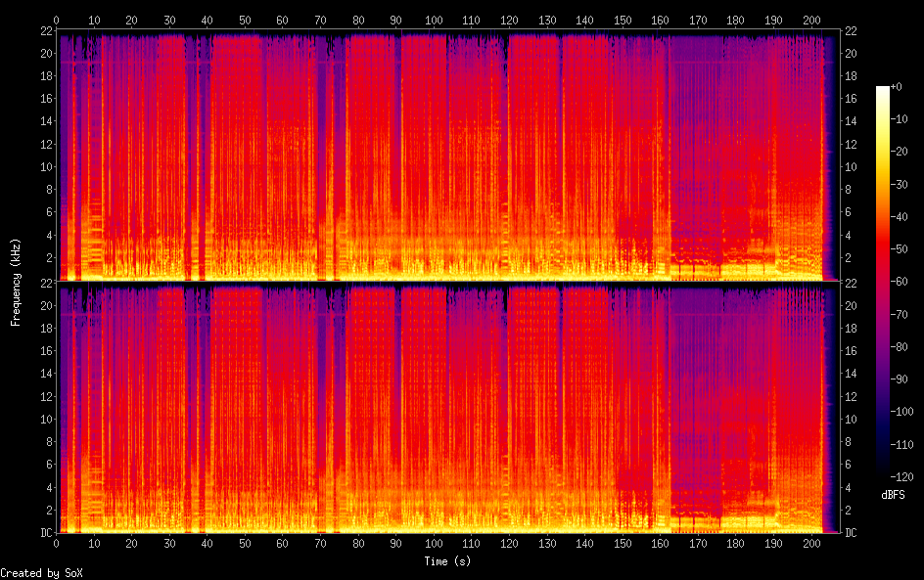Click 'DC' on the right frequency axis
Viewport: 924px width, 580px height.
pyautogui.click(x=851, y=533)
